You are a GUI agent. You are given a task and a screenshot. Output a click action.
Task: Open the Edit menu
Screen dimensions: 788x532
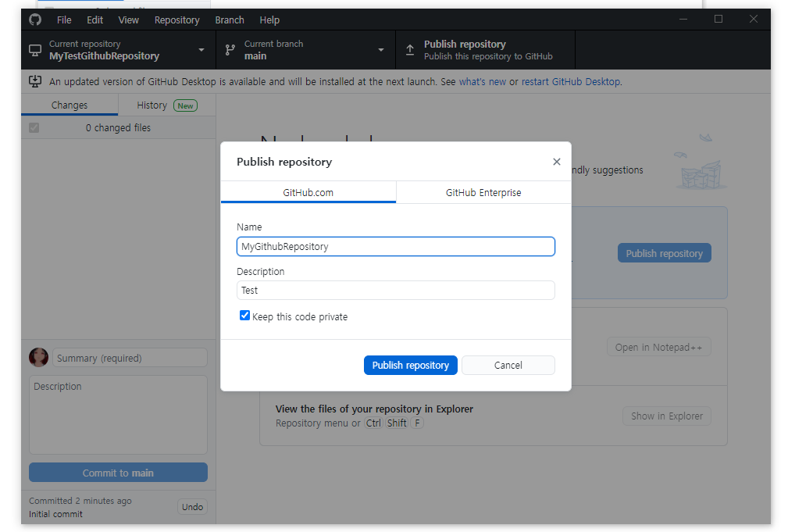tap(94, 20)
